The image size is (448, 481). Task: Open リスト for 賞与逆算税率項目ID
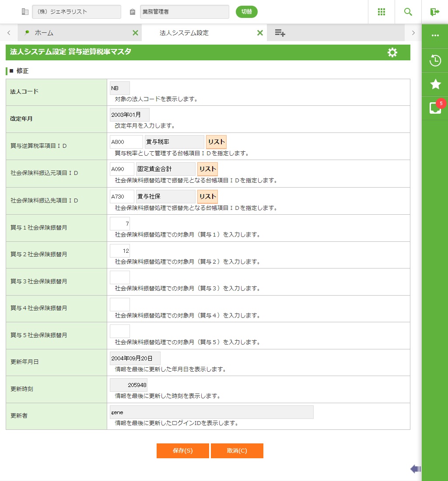(216, 142)
